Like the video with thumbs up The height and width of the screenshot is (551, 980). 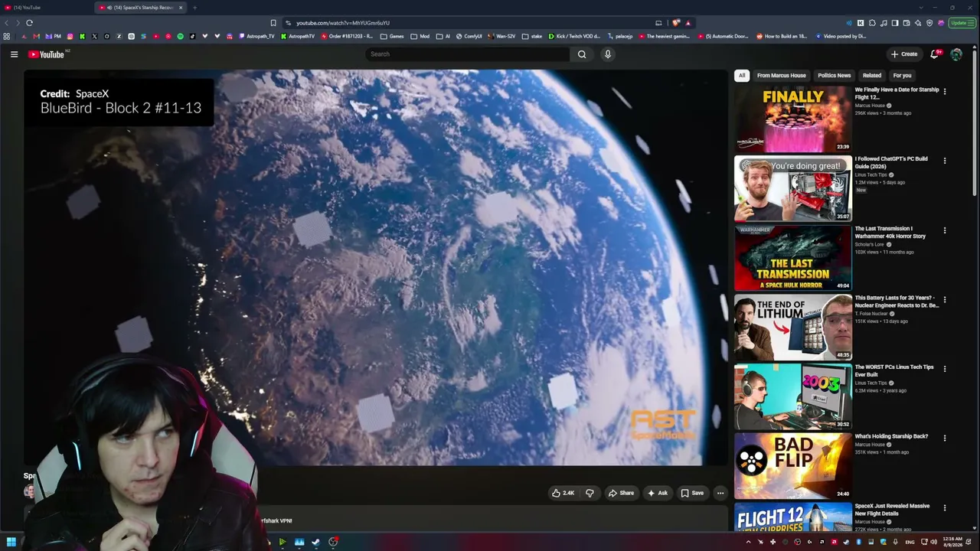coord(563,493)
